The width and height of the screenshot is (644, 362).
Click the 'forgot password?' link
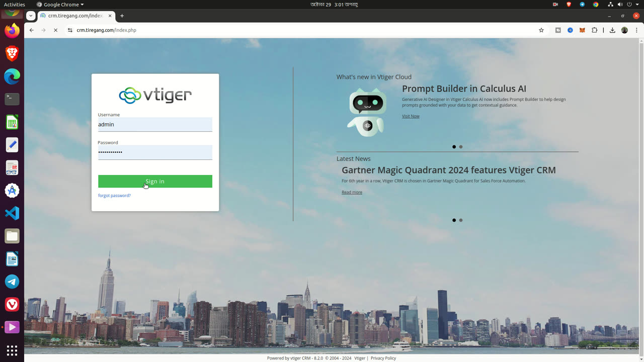[114, 196]
